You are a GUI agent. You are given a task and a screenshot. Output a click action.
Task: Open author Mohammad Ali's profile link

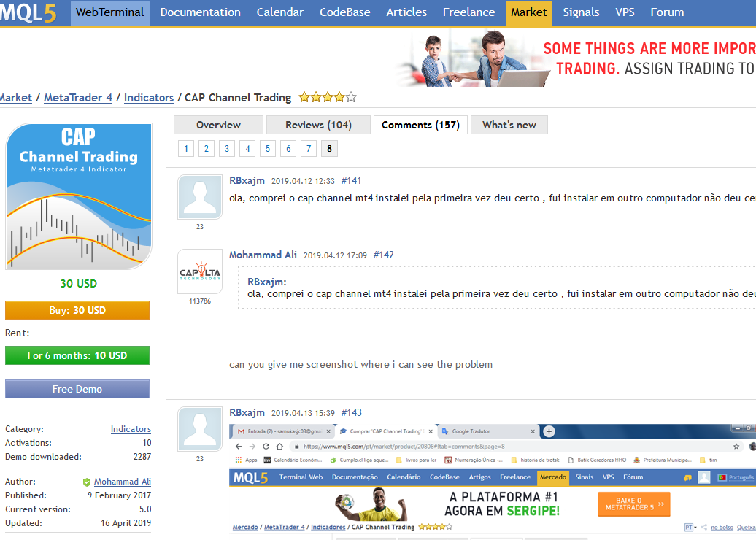pyautogui.click(x=123, y=482)
